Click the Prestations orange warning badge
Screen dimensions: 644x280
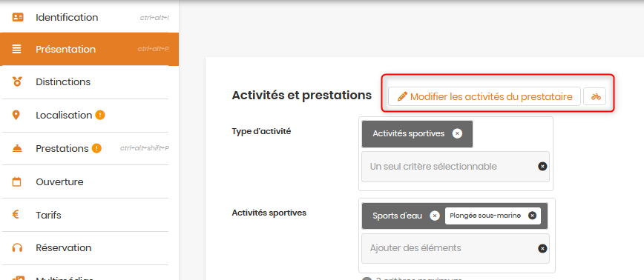click(x=96, y=148)
